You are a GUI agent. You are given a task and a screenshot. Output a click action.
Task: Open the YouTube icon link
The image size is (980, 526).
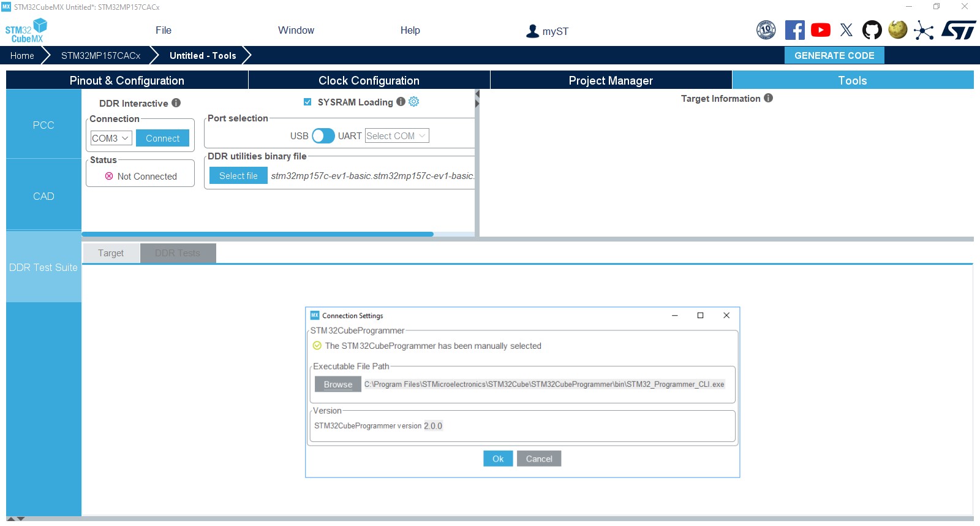(x=821, y=30)
